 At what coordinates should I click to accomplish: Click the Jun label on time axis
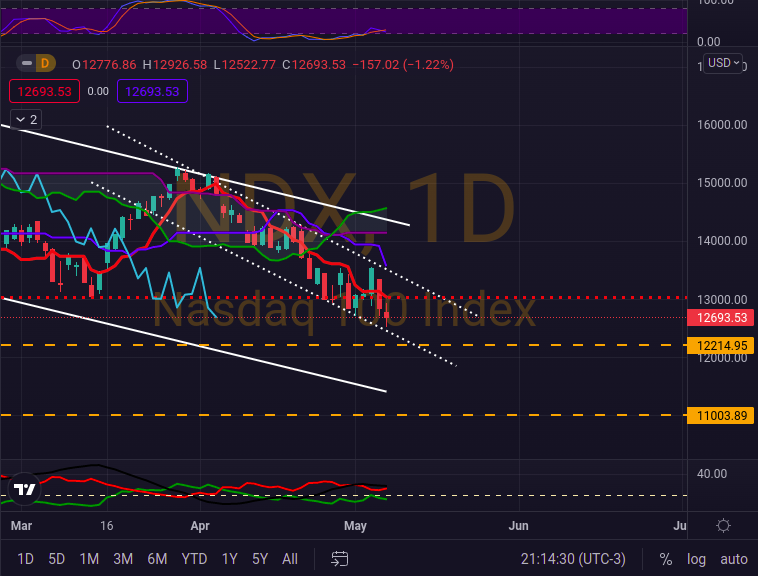point(518,526)
